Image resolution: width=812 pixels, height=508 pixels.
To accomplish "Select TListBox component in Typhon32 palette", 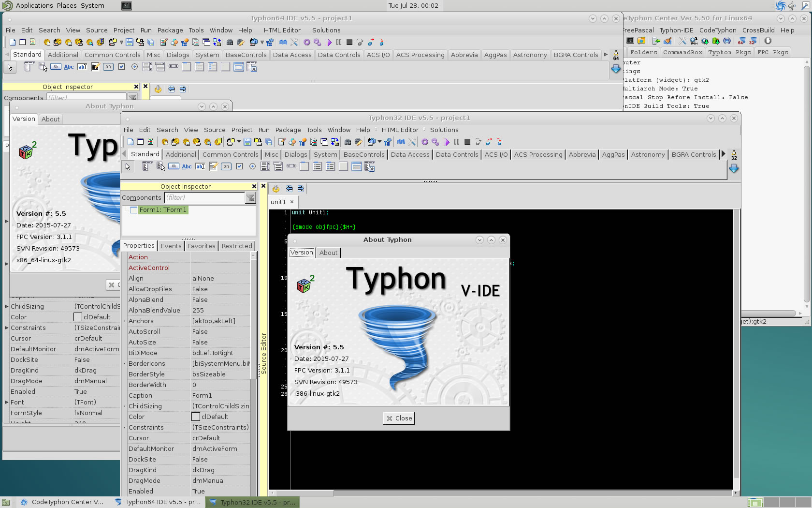I will click(265, 166).
